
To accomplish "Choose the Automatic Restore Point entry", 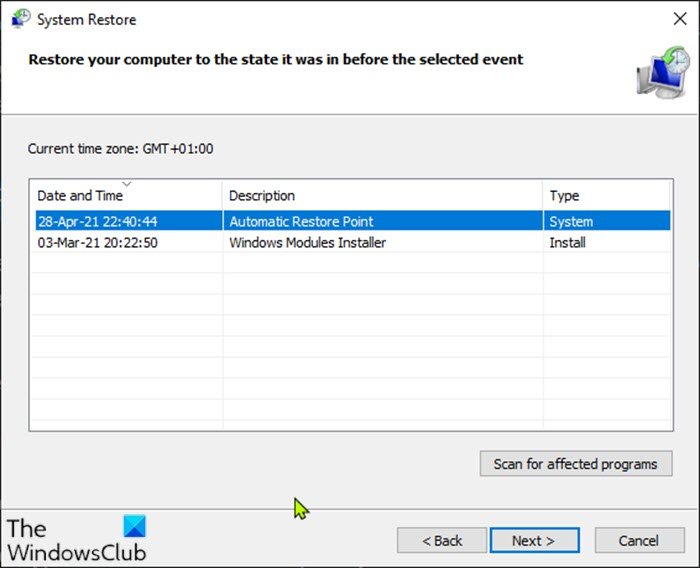I will pos(301,221).
